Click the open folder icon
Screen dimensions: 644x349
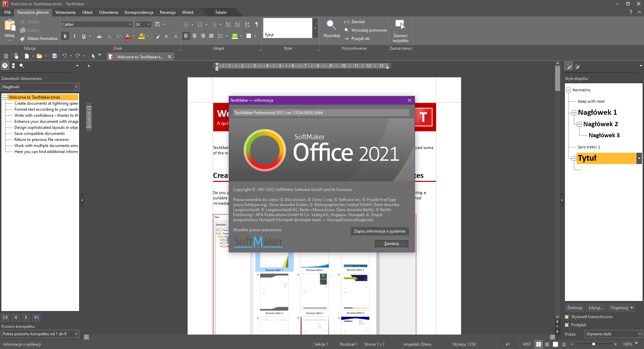point(40,56)
